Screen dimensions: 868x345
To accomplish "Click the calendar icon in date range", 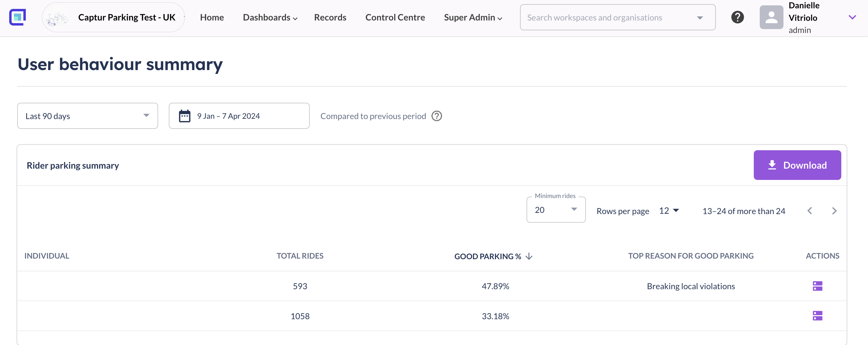I will pos(184,116).
